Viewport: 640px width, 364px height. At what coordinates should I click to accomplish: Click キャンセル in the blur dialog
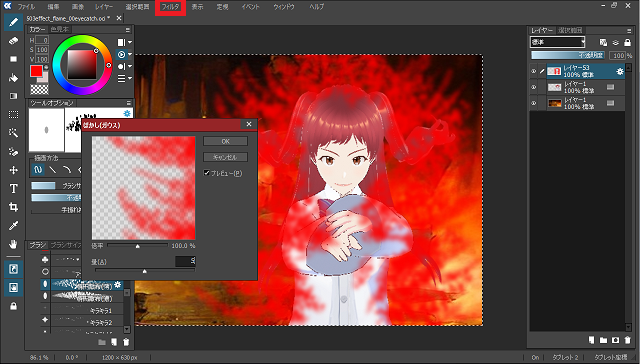point(225,157)
